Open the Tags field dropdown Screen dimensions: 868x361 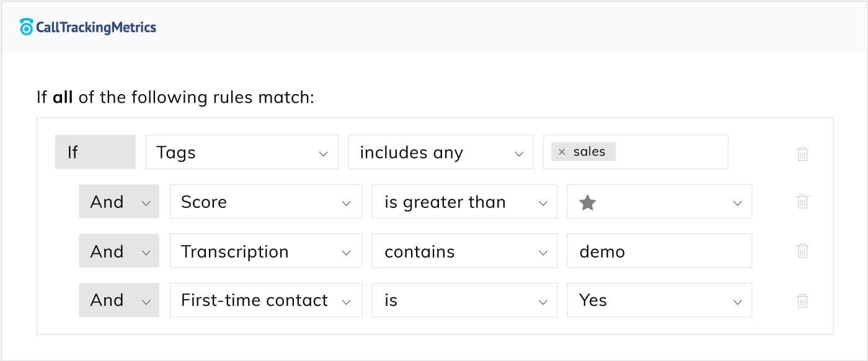pyautogui.click(x=242, y=152)
